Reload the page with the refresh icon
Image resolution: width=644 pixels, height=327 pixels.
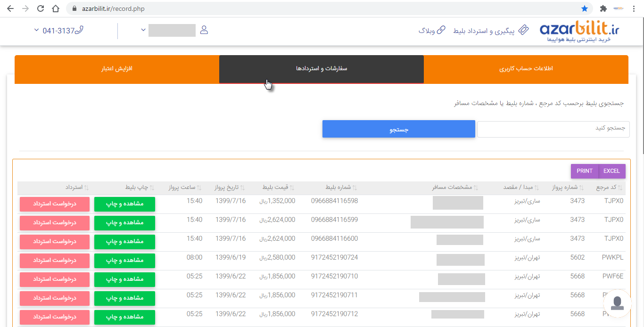41,8
